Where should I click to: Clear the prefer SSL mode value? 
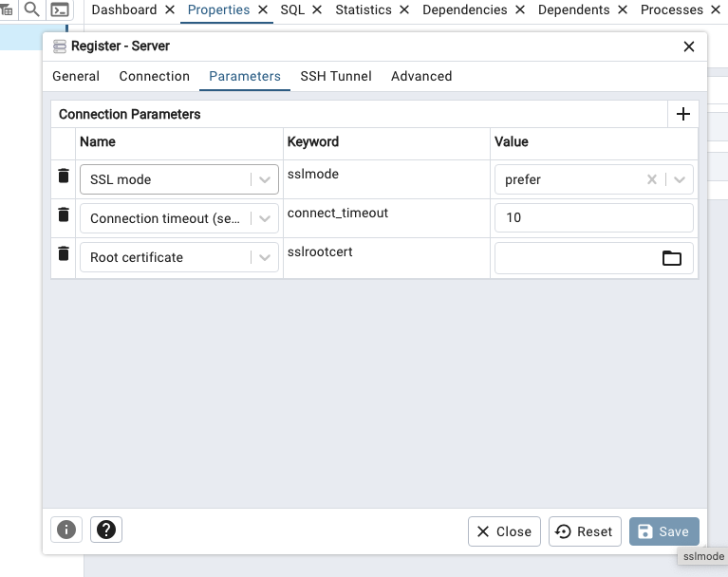pyautogui.click(x=652, y=179)
